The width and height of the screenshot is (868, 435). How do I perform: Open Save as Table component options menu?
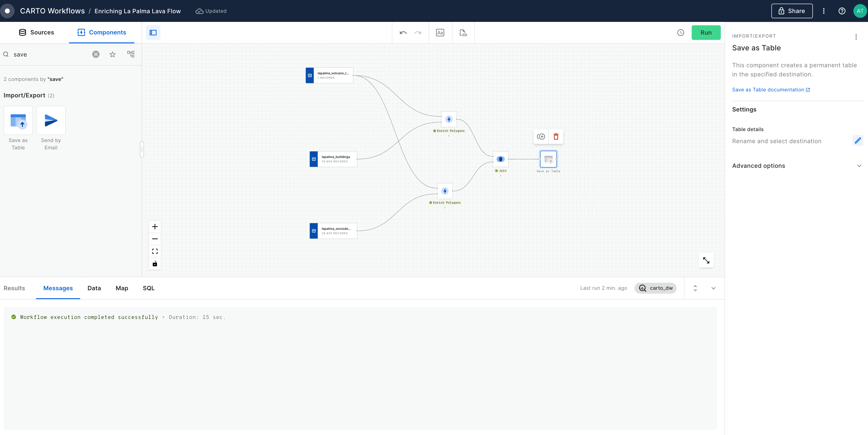[x=856, y=37]
